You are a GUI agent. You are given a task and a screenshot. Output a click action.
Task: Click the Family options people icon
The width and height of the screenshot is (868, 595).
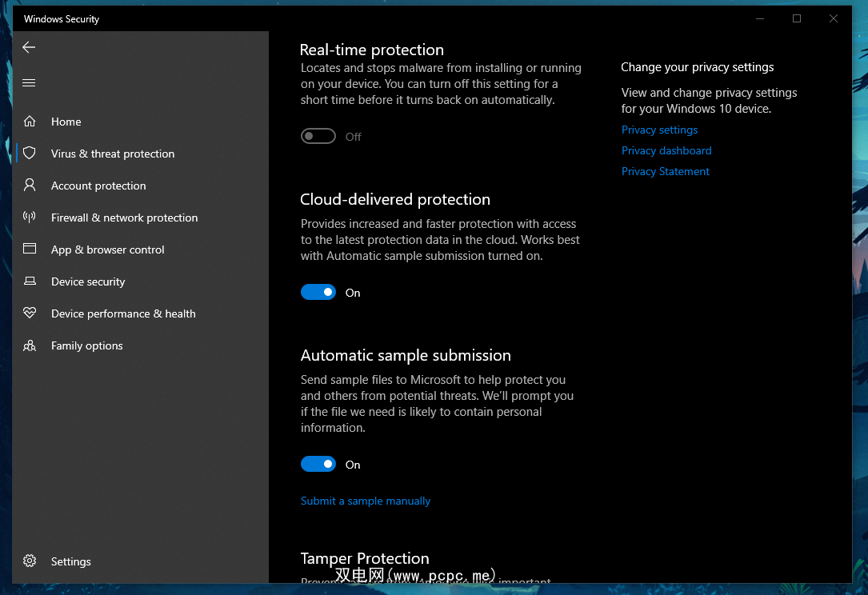(x=30, y=345)
